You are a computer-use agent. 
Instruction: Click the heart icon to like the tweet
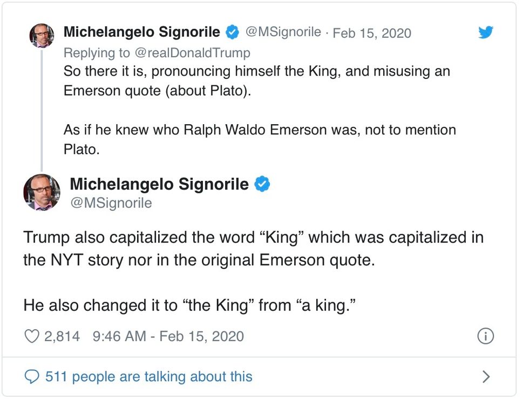click(x=32, y=336)
